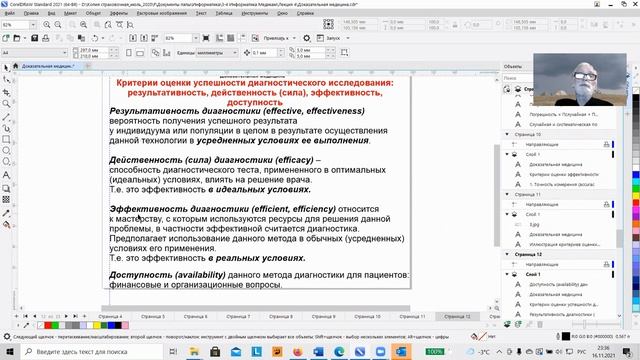Switch to page tab Страница 9

(324, 316)
